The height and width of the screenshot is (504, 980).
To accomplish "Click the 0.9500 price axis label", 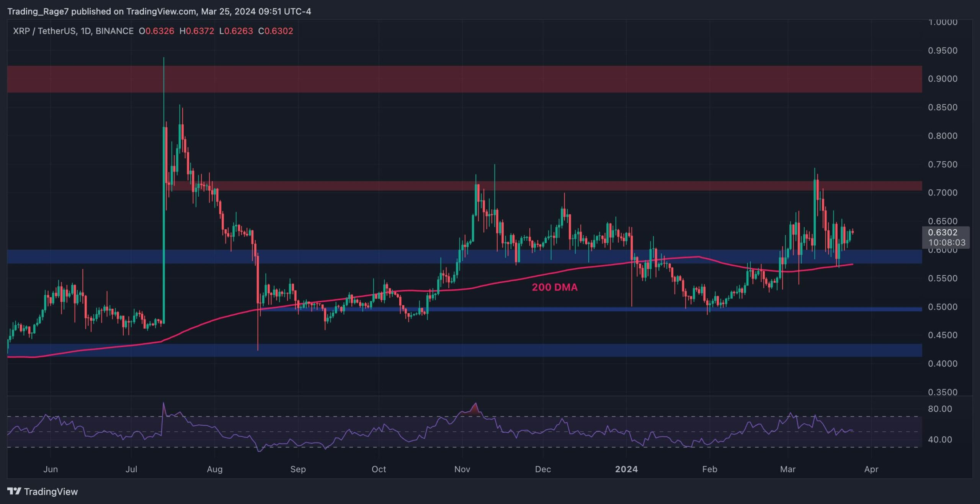I will tap(942, 51).
